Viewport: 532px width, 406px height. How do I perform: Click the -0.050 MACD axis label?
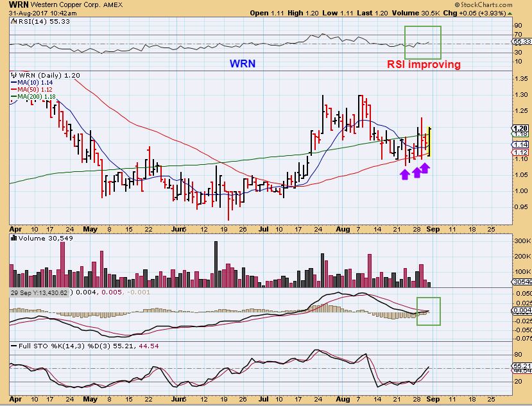522,330
